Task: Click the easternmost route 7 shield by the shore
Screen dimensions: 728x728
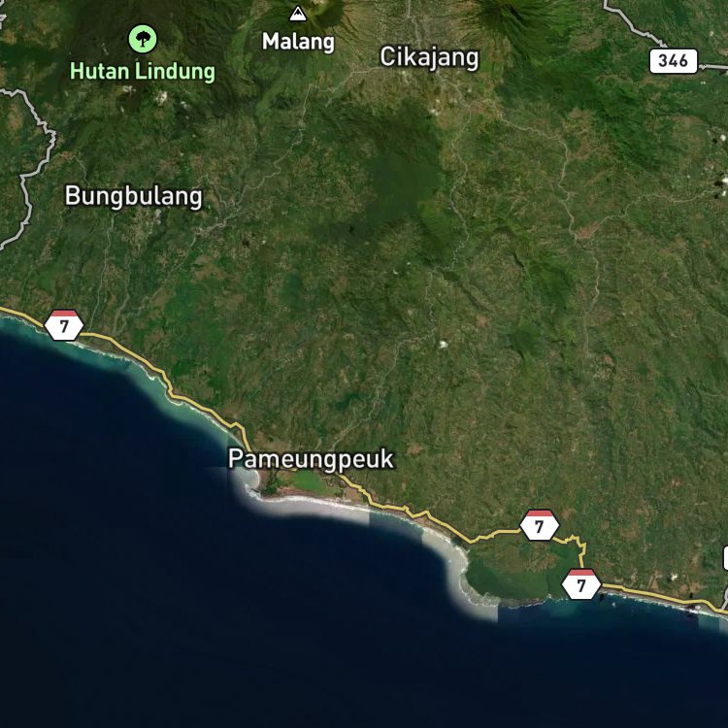Action: click(x=581, y=584)
